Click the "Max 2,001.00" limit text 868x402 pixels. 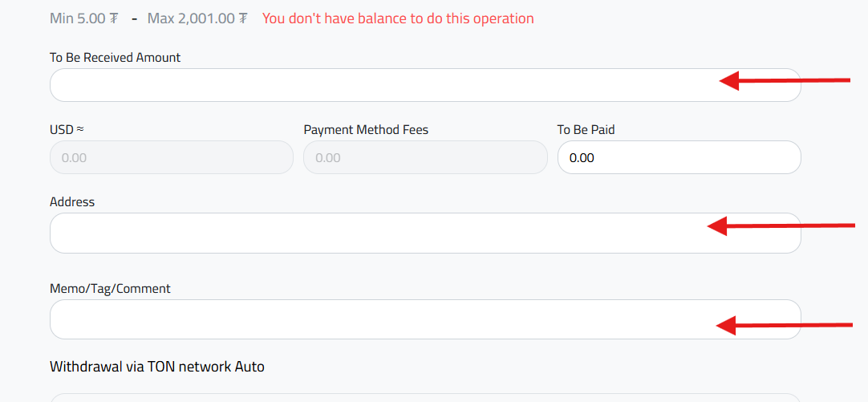[x=197, y=18]
